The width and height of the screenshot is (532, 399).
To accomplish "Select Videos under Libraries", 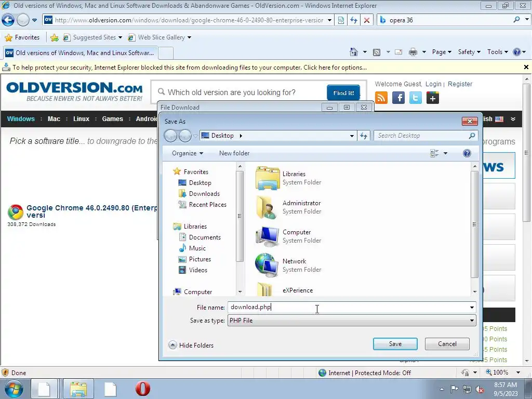I will 193,270.
